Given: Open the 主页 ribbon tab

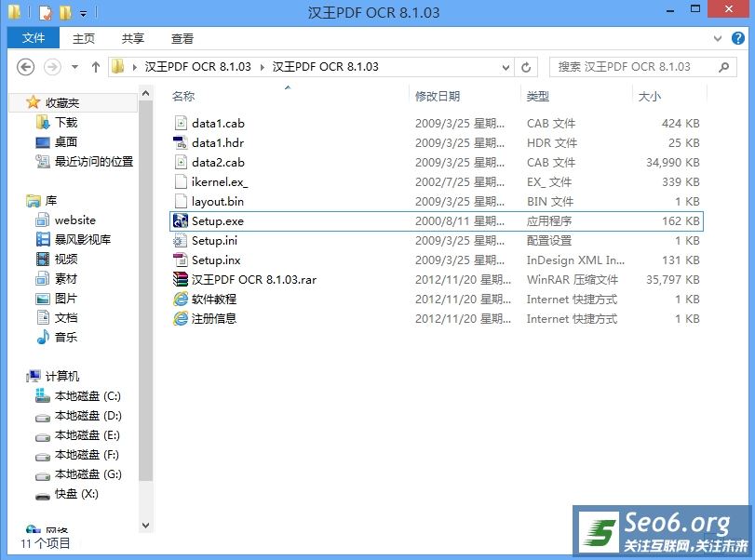Looking at the screenshot, I should pyautogui.click(x=84, y=38).
